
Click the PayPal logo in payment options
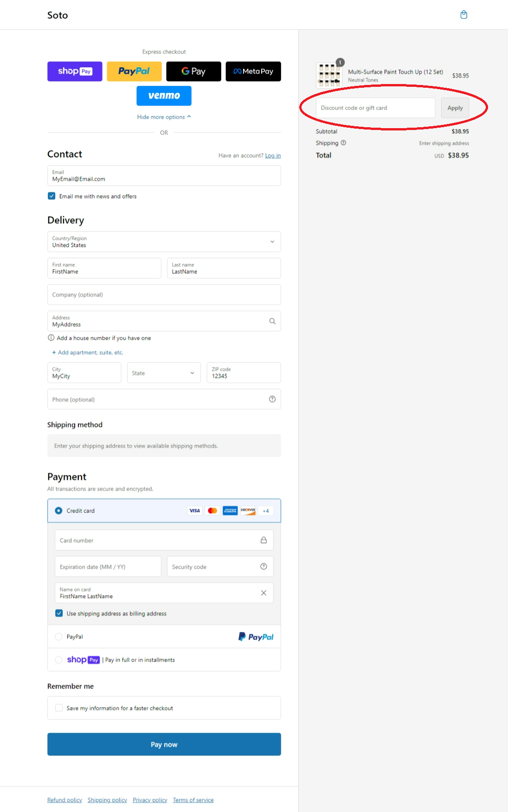[x=256, y=637]
